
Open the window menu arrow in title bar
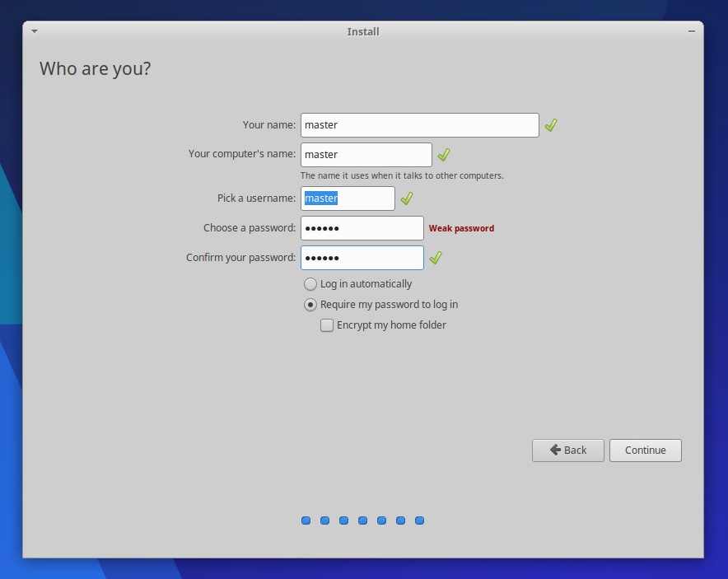pyautogui.click(x=35, y=31)
